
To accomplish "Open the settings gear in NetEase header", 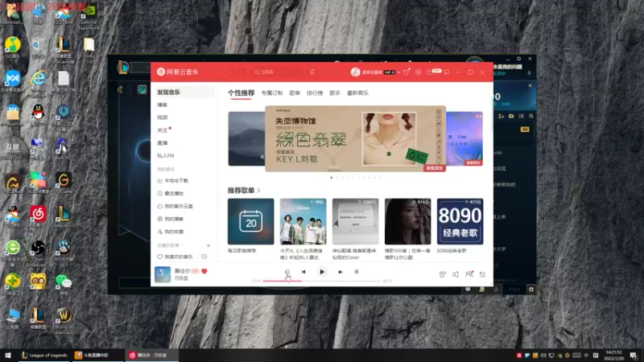I will pyautogui.click(x=418, y=72).
